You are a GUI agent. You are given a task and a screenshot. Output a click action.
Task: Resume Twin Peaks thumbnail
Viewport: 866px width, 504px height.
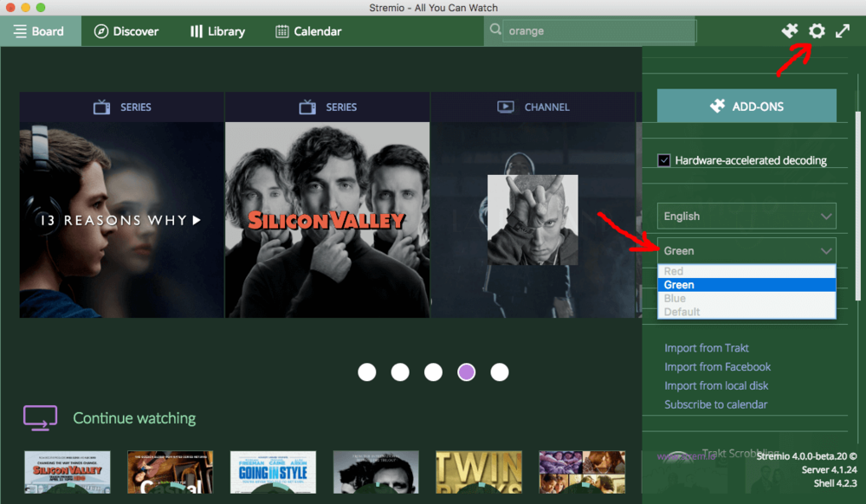click(478, 472)
